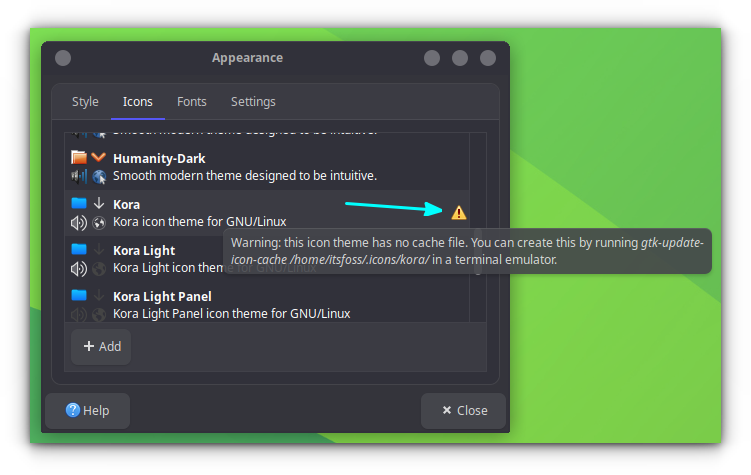Click the X icon on Close button
Viewport: 751px width, 475px height.
point(447,410)
